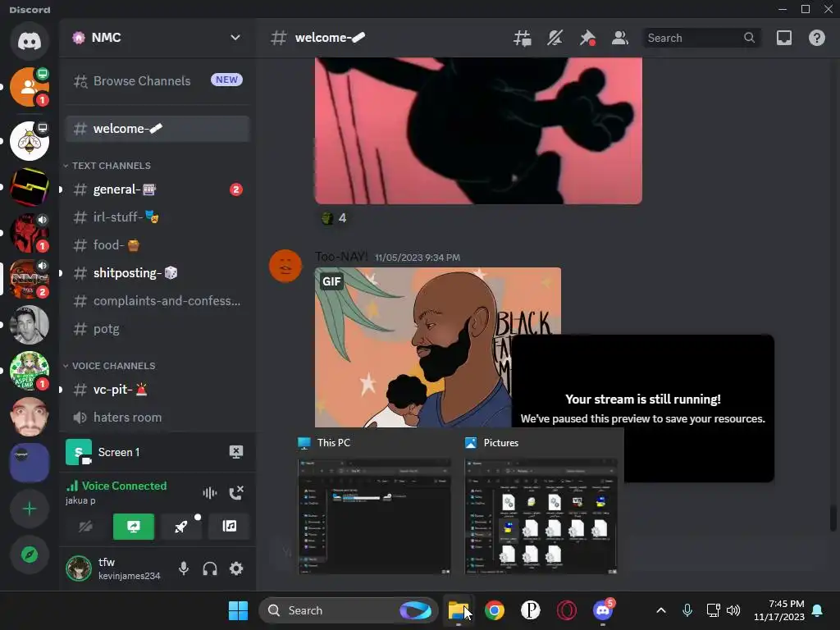
Task: Click the tfw user avatar
Action: click(78, 568)
